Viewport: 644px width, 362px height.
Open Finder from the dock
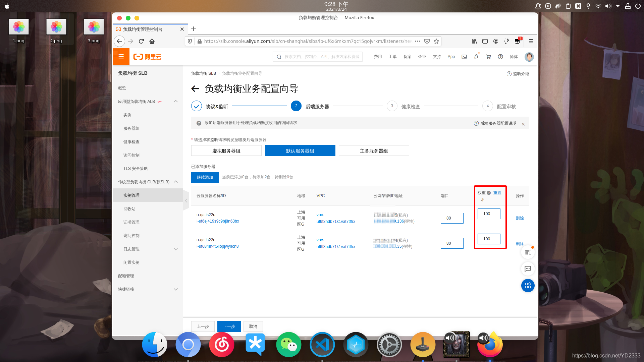(155, 345)
